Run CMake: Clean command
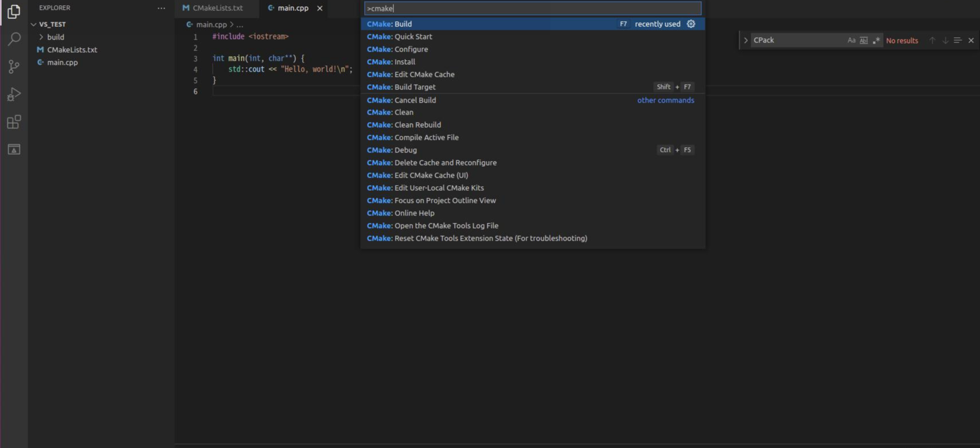 [x=533, y=112]
